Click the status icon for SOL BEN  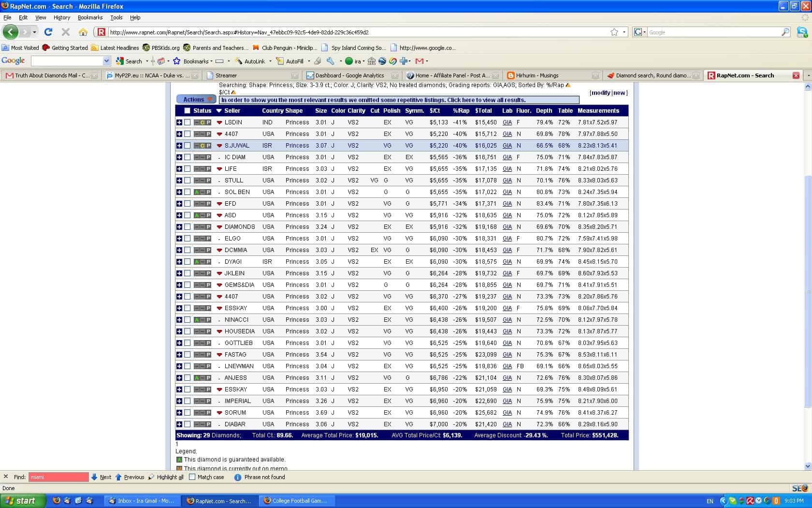click(203, 192)
